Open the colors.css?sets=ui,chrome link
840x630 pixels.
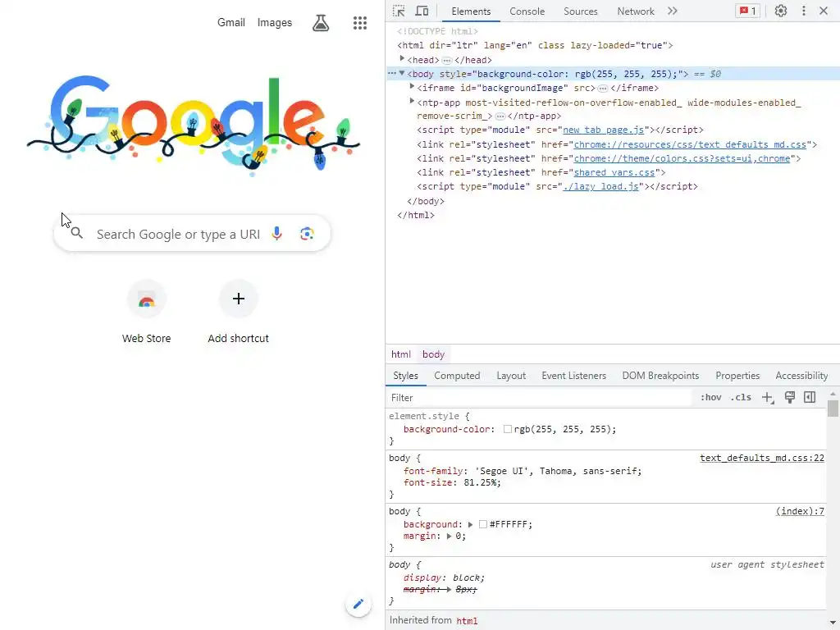682,158
